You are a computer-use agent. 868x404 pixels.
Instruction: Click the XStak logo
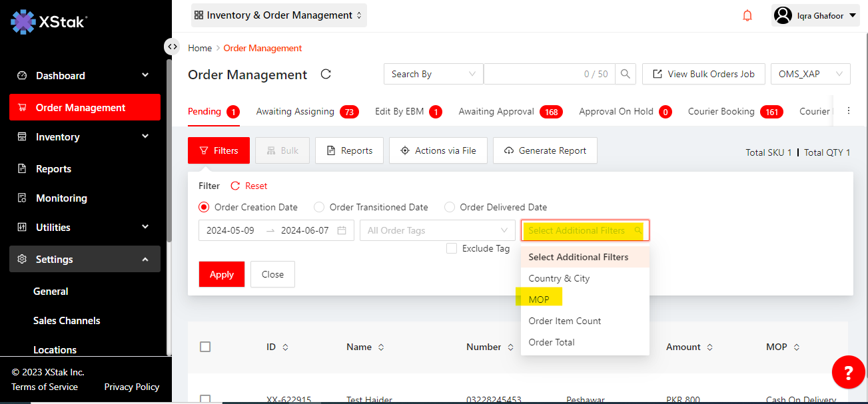click(x=49, y=21)
